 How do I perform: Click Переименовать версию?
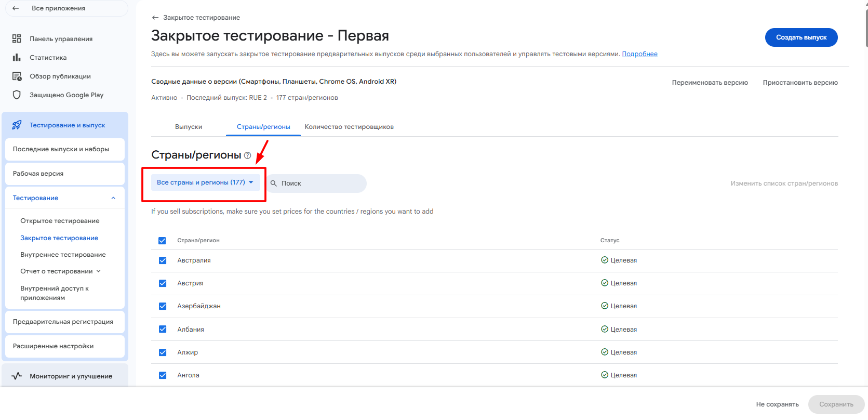(710, 83)
